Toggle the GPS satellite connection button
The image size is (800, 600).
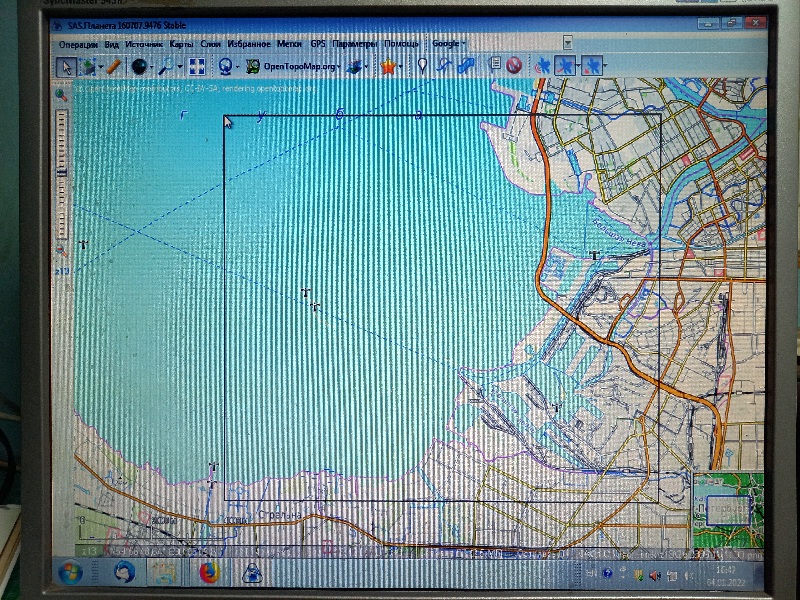(x=542, y=66)
